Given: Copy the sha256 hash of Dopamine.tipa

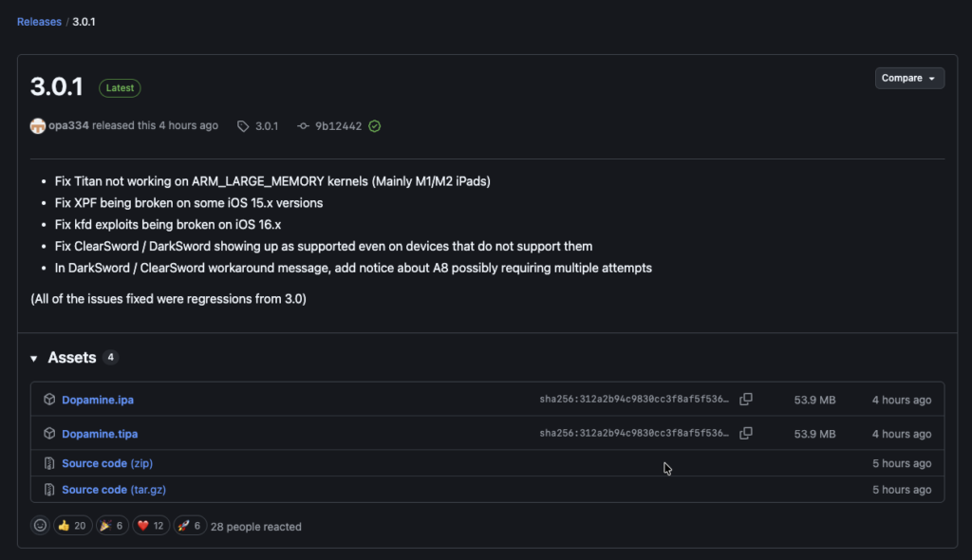Looking at the screenshot, I should (746, 434).
